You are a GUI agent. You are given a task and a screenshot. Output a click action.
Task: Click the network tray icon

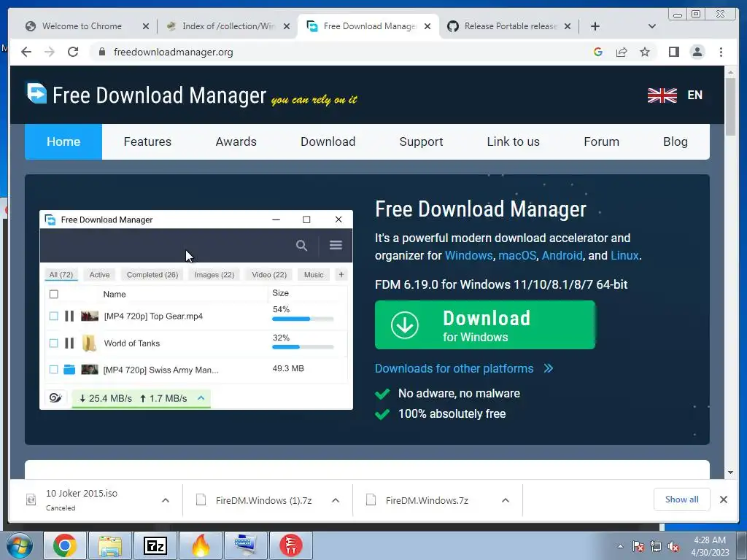pyautogui.click(x=656, y=547)
